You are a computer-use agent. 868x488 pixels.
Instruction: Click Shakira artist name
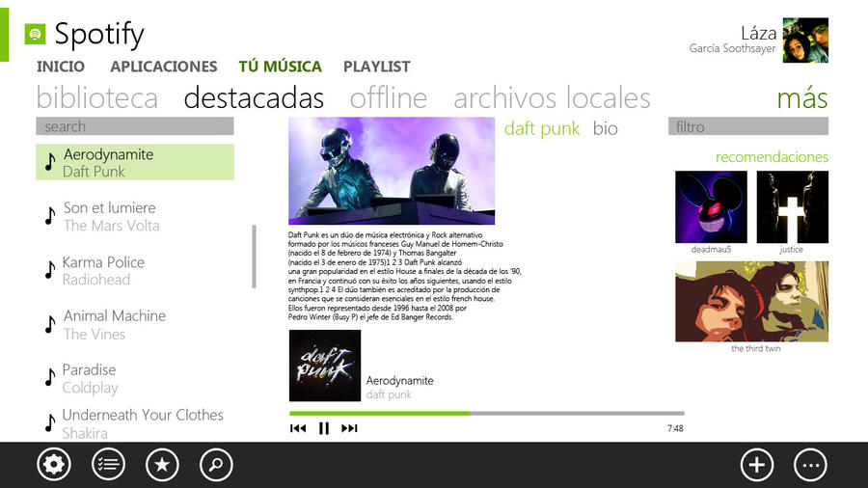[x=85, y=433]
